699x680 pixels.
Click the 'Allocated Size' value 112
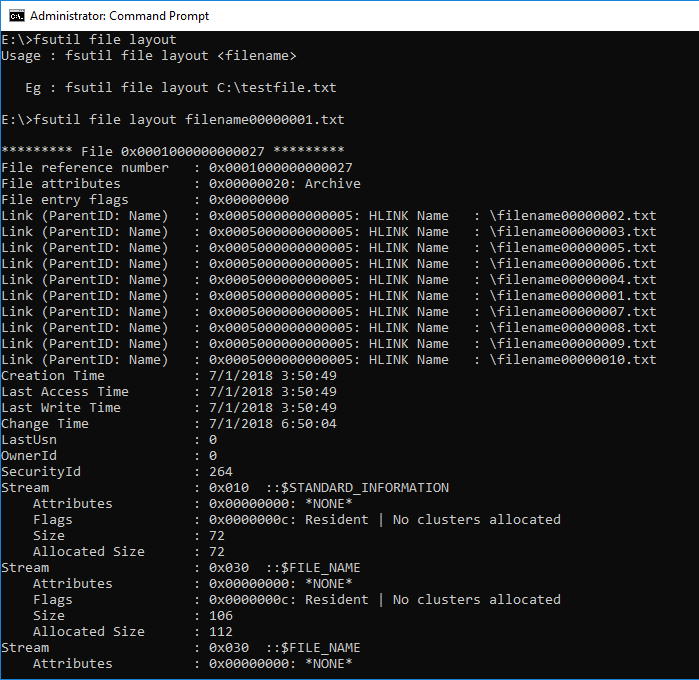pyautogui.click(x=221, y=632)
